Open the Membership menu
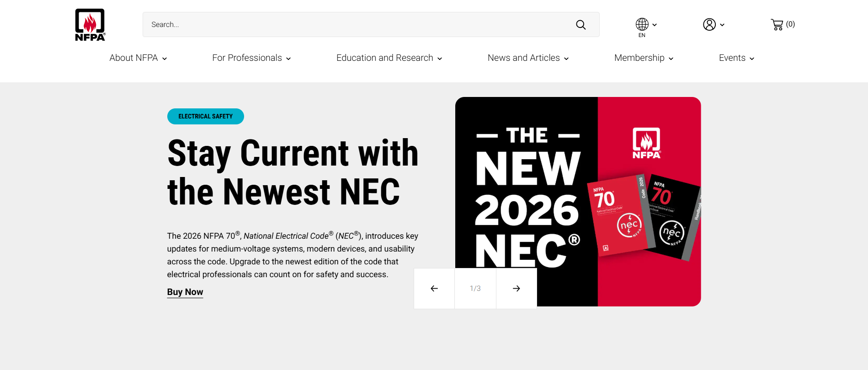868x370 pixels. [x=644, y=58]
